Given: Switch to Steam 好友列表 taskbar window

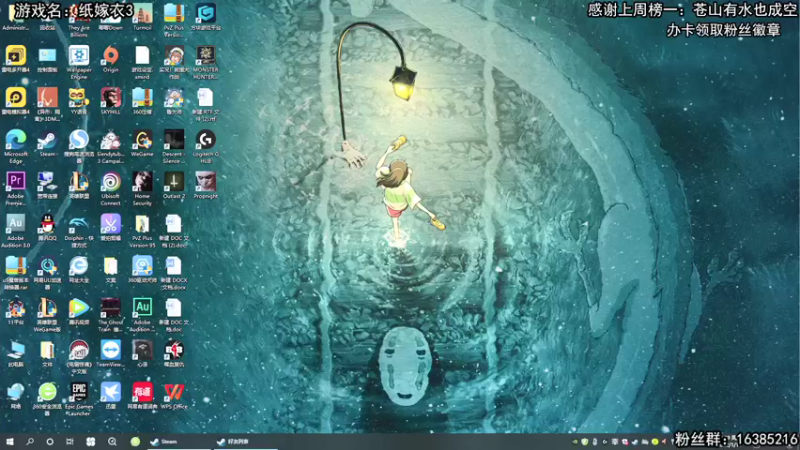Looking at the screenshot, I should coord(245,441).
